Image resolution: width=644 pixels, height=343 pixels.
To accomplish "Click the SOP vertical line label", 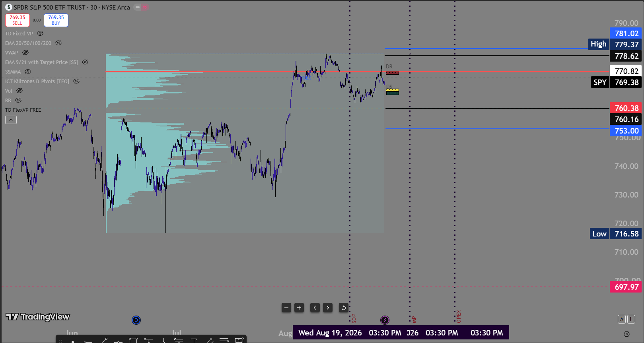I will (x=354, y=318).
